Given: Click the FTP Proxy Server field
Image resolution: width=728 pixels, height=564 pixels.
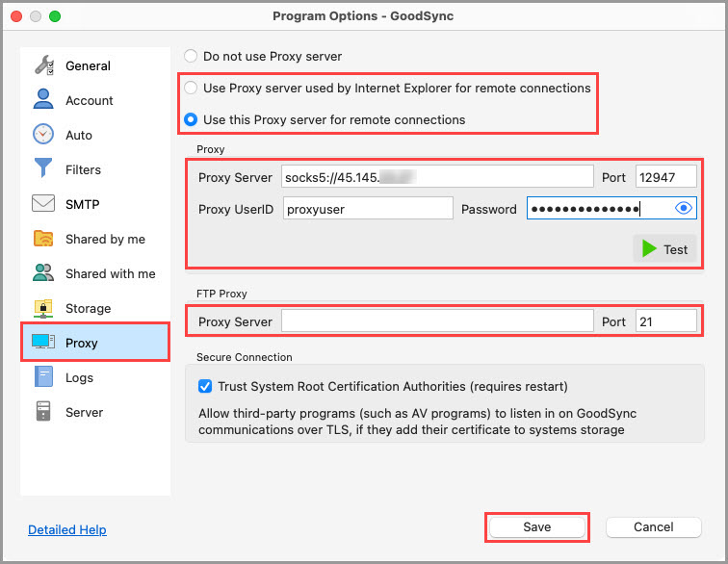Looking at the screenshot, I should (437, 321).
